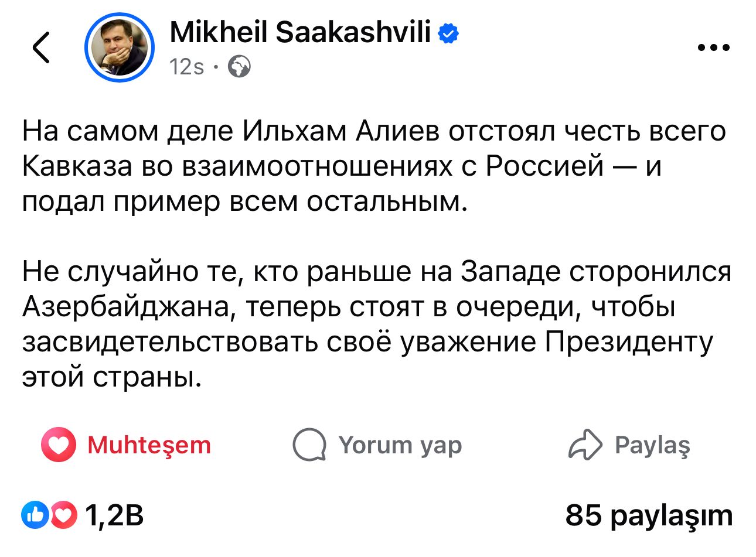
Task: Go back using the left chevron arrow
Action: 41,47
